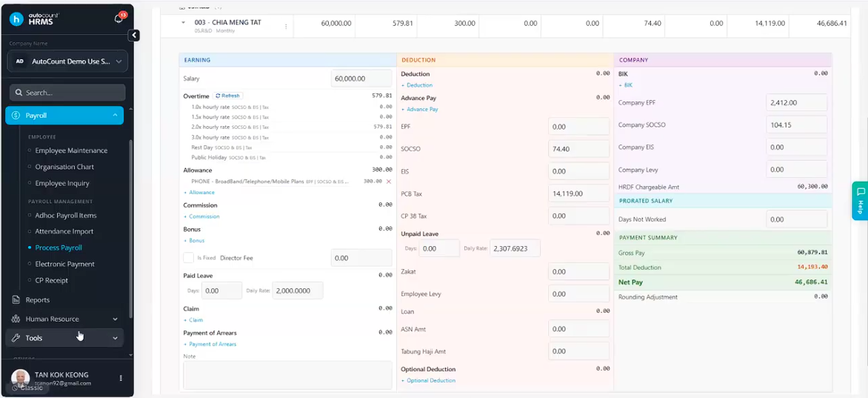Open Employee Maintenance
Screen dimensions: 868x398
coord(71,150)
